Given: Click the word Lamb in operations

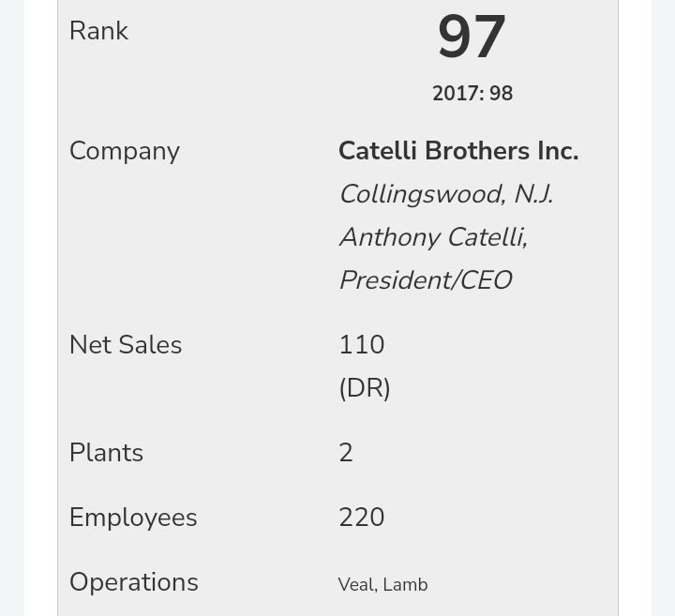Looking at the screenshot, I should click(405, 585).
